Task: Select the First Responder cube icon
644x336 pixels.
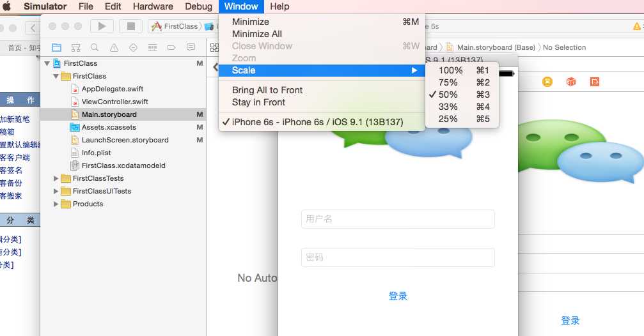Action: coord(571,82)
